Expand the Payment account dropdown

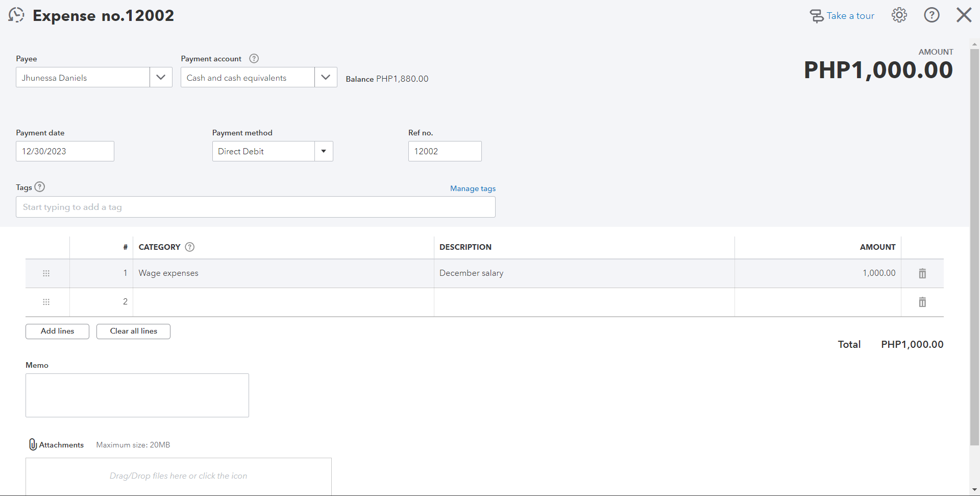click(x=326, y=77)
